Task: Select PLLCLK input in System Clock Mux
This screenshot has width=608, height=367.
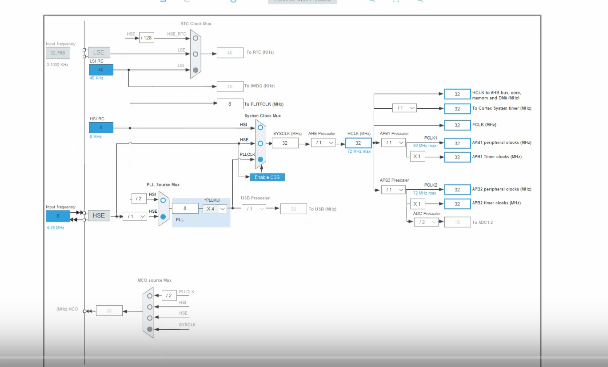Action: 260,159
